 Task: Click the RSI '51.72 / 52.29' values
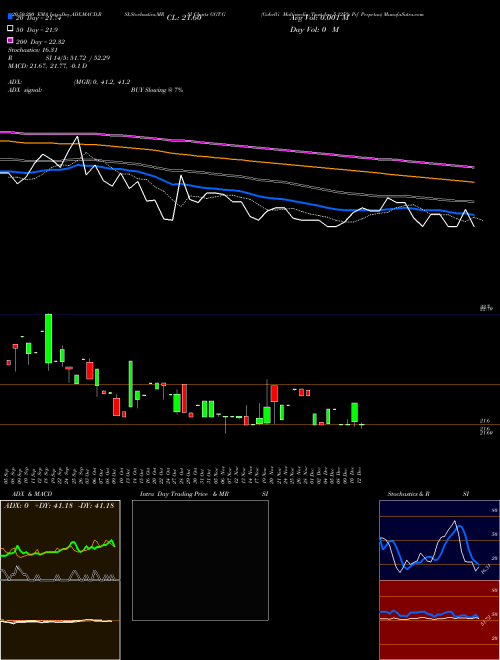[x=88, y=58]
